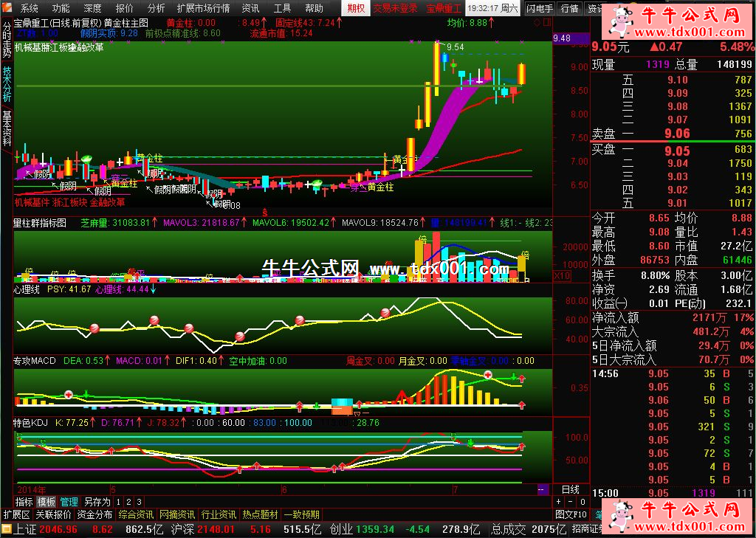The height and width of the screenshot is (538, 756).
Task: Open the 热点题材 tab
Action: 260,514
